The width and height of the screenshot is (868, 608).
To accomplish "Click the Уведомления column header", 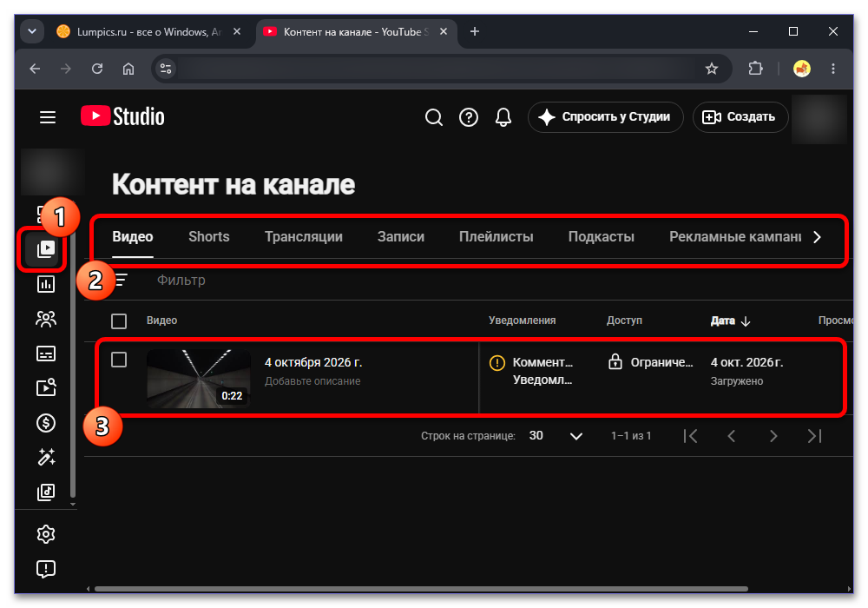I will click(x=522, y=321).
